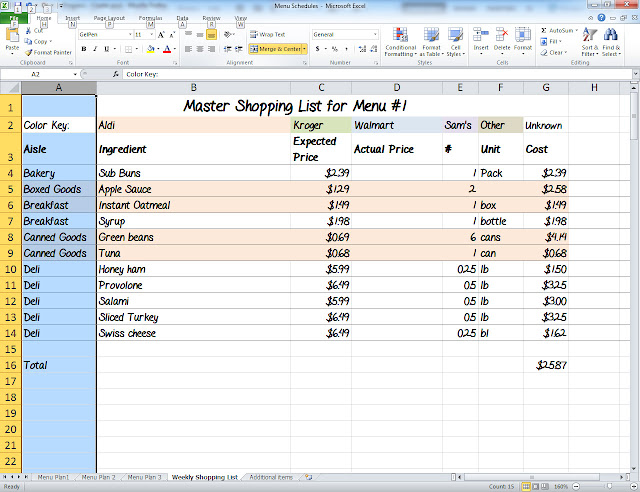Toggle the highlighted bottom align button
640x492 pixels.
coord(211,35)
